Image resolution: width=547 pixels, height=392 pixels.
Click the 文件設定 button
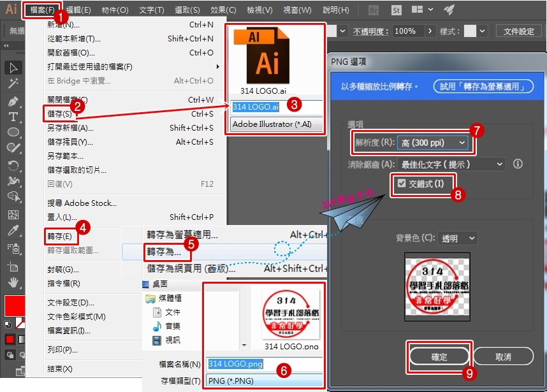(518, 31)
